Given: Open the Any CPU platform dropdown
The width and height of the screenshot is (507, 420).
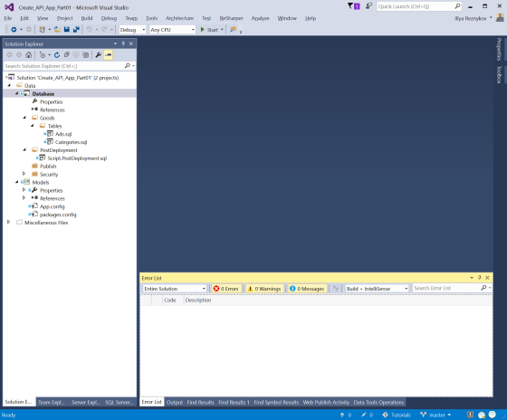Looking at the screenshot, I should click(172, 30).
